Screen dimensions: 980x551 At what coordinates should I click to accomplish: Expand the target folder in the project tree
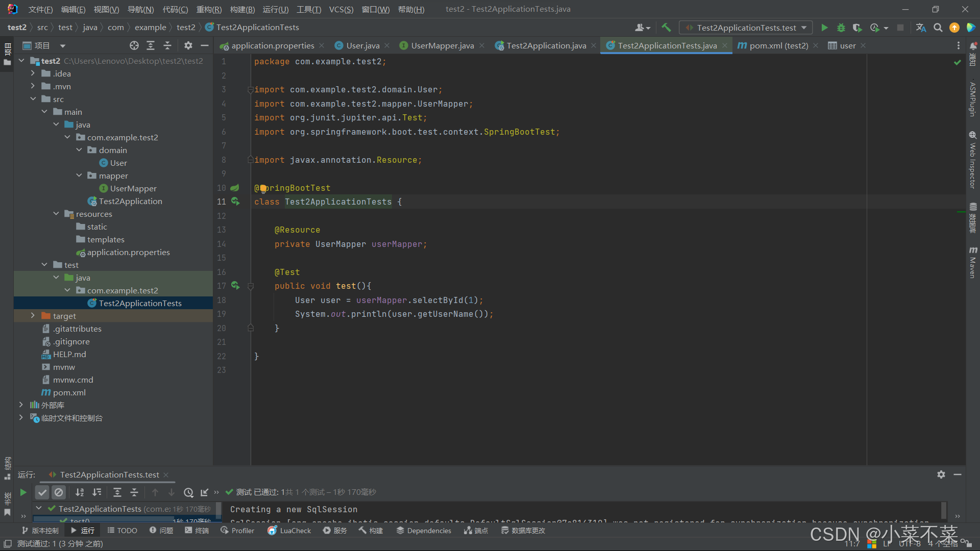point(33,316)
